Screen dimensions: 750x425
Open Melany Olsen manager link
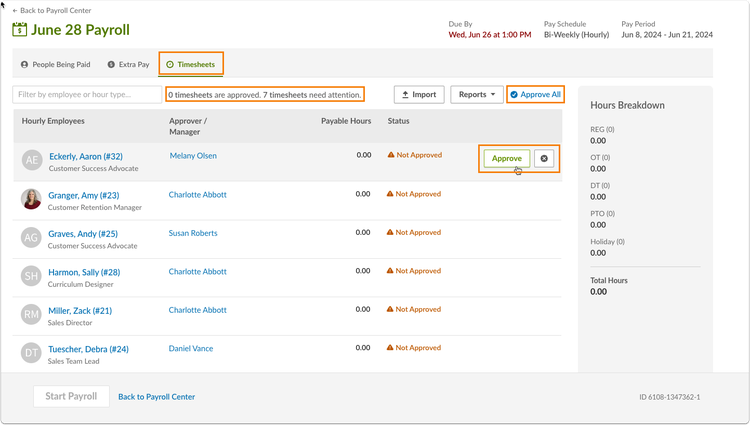tap(193, 156)
